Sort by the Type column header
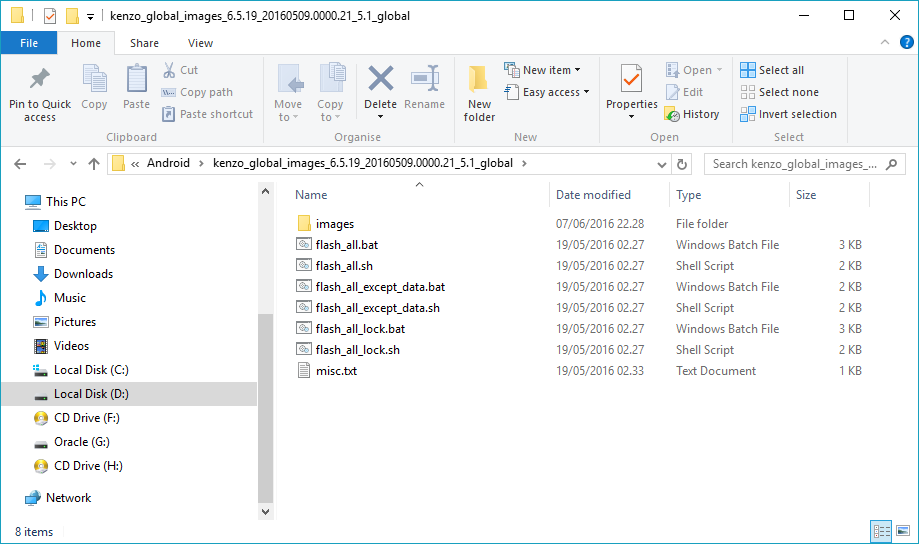The width and height of the screenshot is (919, 544). click(688, 195)
